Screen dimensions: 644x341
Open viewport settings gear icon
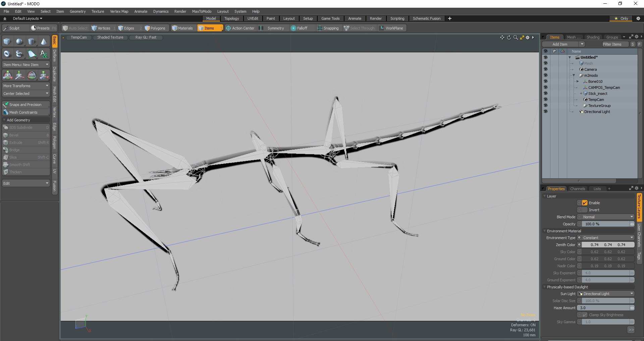[x=528, y=38]
